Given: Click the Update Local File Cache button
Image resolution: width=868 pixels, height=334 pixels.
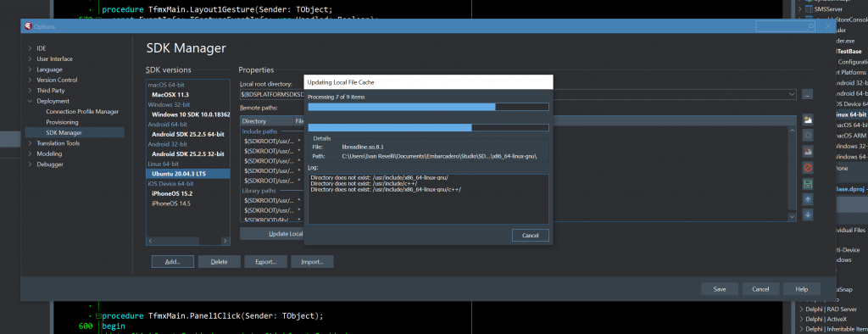Looking at the screenshot, I should pos(272,234).
